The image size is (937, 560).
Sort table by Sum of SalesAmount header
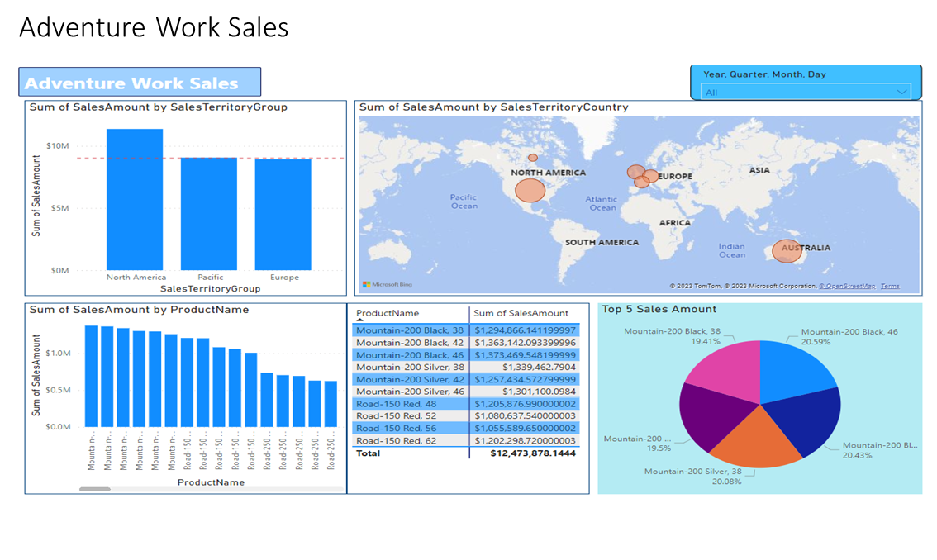tap(521, 313)
